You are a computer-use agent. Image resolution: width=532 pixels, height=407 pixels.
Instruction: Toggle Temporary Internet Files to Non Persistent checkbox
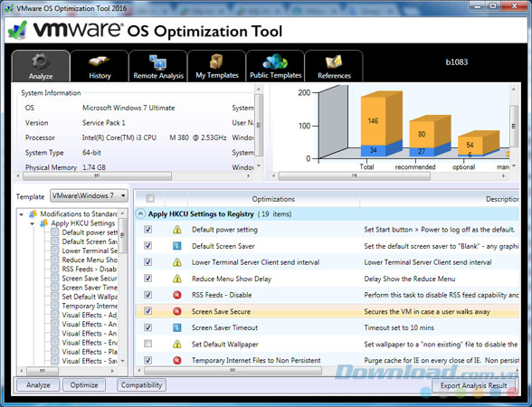coord(148,360)
